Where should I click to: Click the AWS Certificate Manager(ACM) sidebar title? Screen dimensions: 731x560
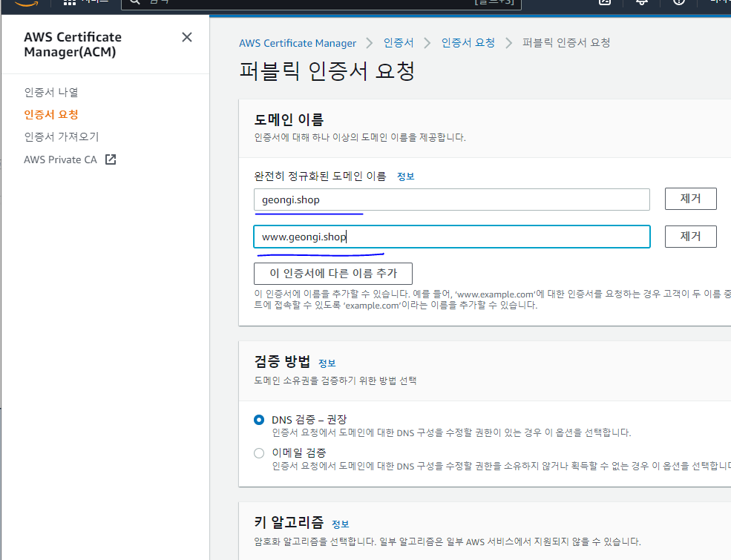[73, 45]
